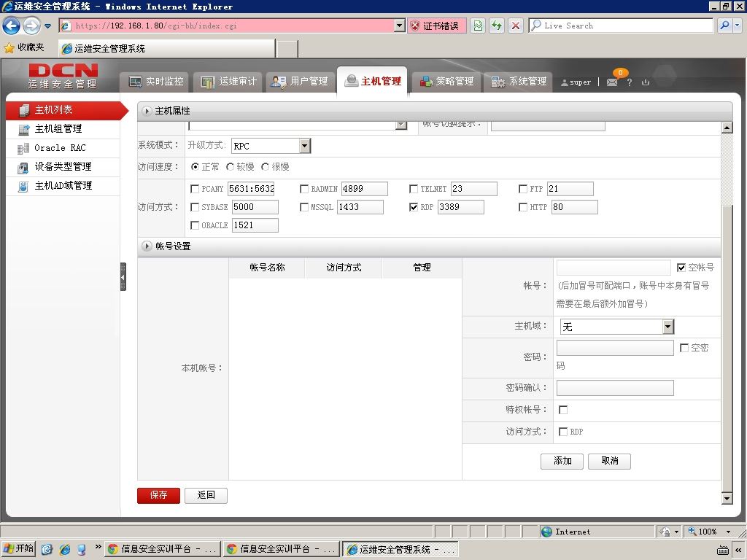Viewport: 747px width, 560px height.
Task: Select the 较慢 access speed radio button
Action: pos(230,167)
